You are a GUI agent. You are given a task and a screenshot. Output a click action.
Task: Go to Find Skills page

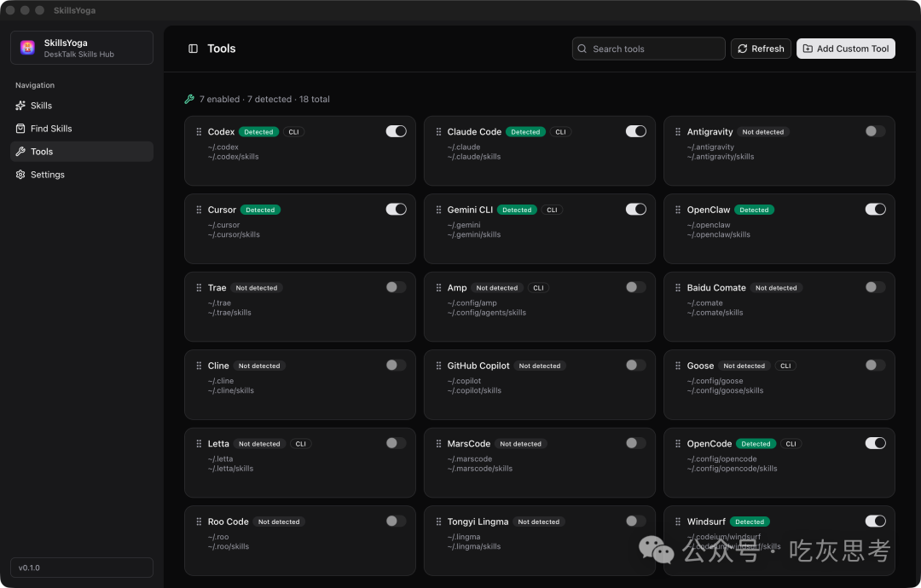[82, 129]
